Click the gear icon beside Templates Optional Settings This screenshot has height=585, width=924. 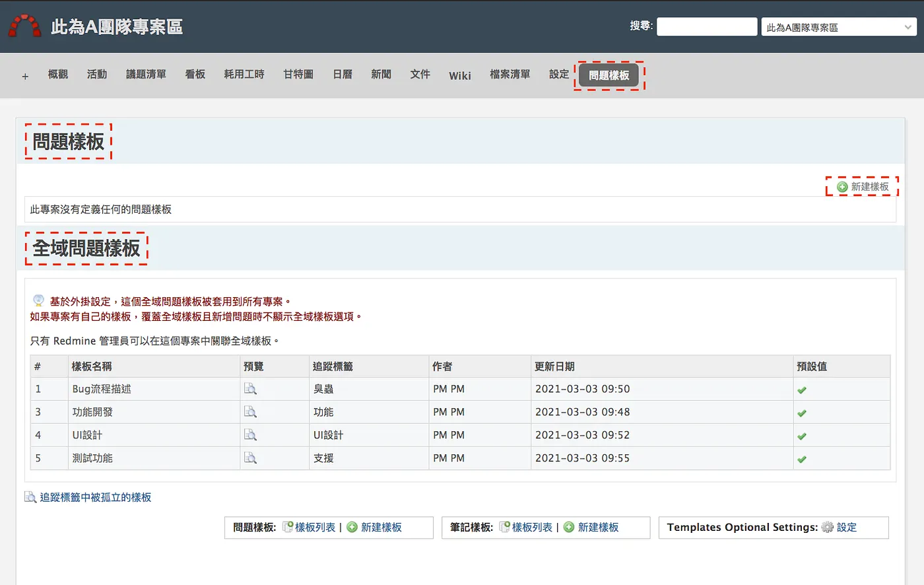click(x=828, y=527)
